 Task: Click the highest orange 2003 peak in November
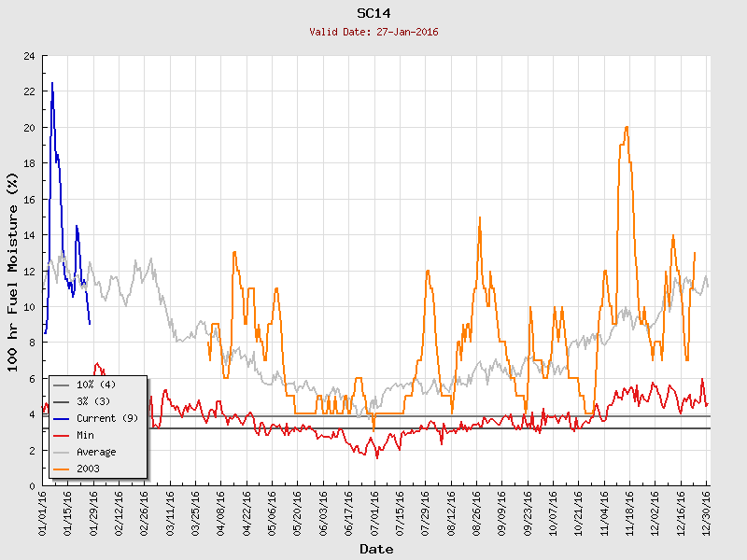(x=627, y=127)
